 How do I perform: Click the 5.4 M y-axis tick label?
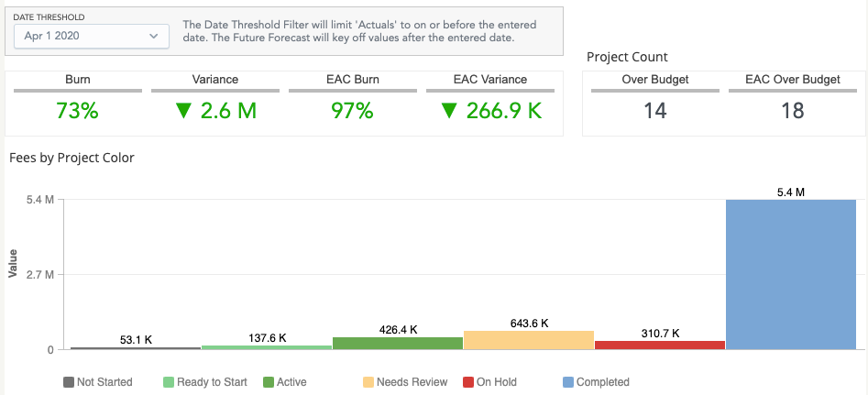click(39, 200)
